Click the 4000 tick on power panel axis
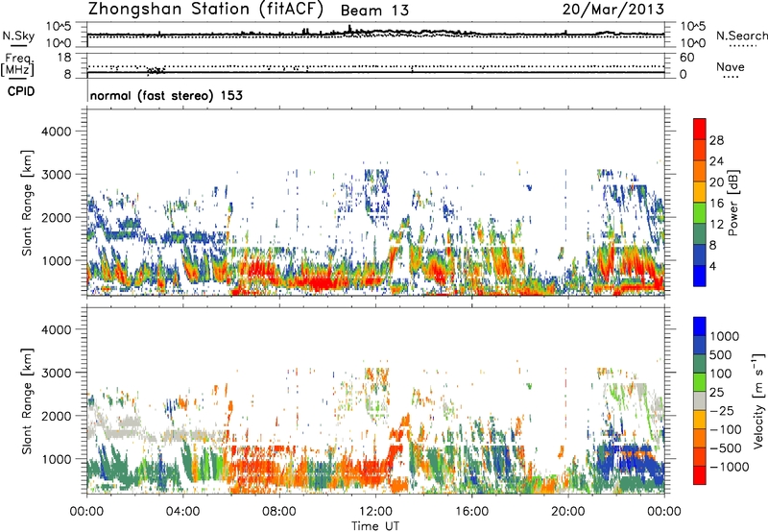This screenshot has width=768, height=532. tap(56, 132)
